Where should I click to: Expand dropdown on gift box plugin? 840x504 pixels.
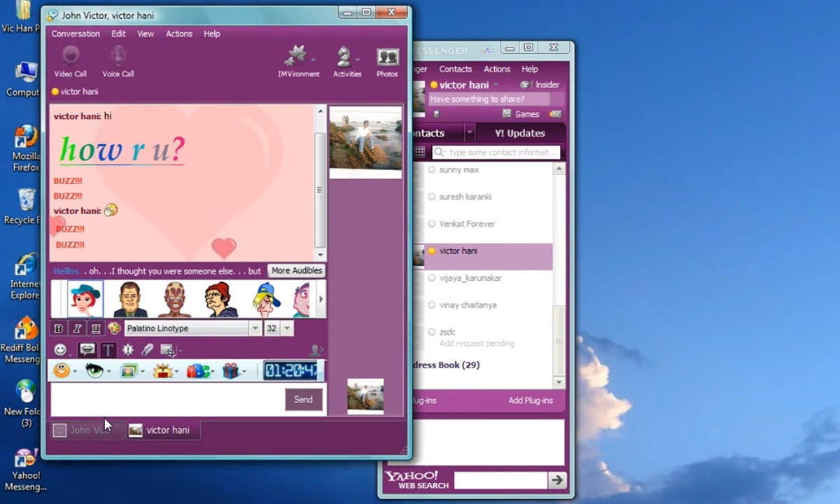(244, 372)
